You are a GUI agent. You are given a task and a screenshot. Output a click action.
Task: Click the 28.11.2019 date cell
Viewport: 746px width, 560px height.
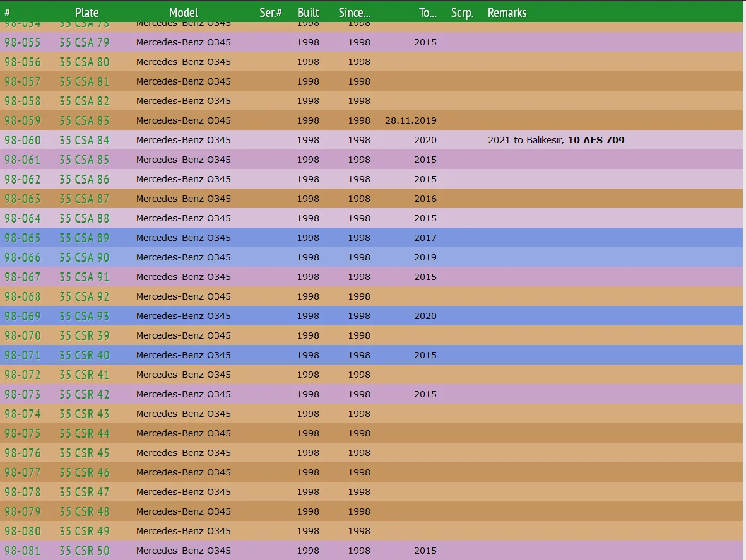410,120
